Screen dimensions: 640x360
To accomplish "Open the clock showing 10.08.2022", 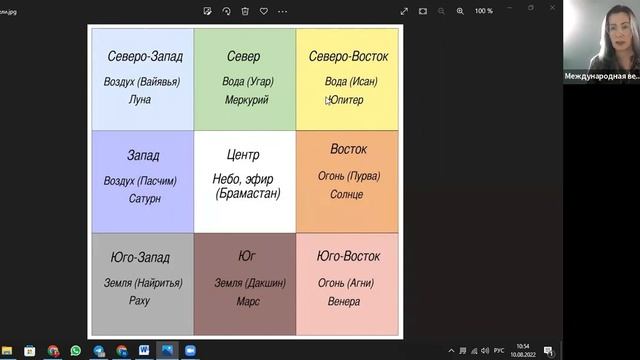I will click(x=523, y=351).
